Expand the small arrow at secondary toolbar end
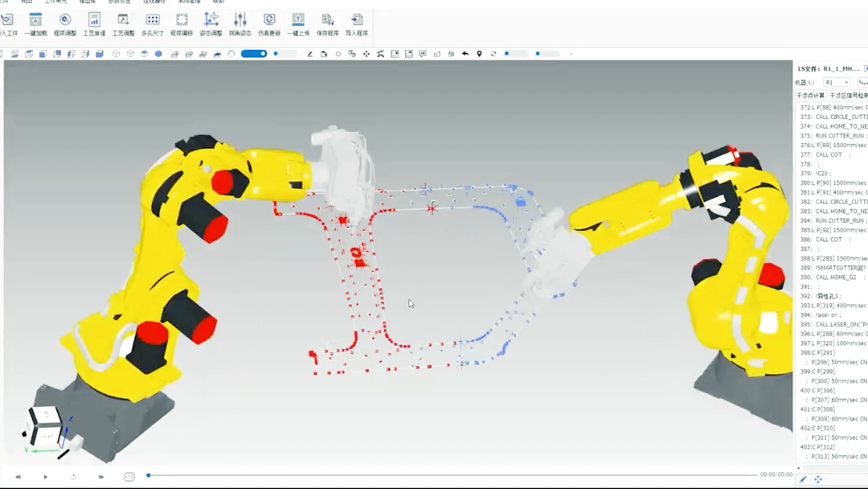The width and height of the screenshot is (868, 489). [x=571, y=54]
